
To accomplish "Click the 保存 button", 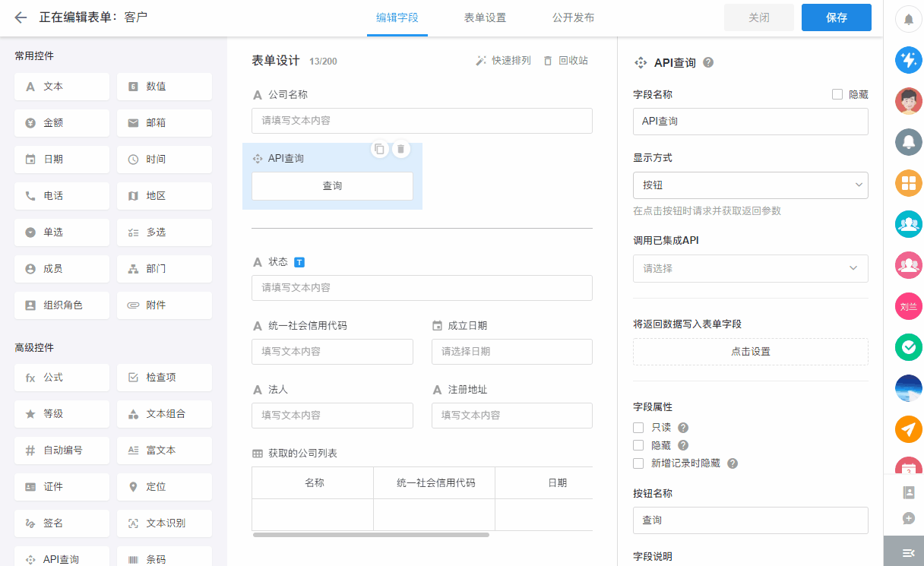I will (836, 17).
